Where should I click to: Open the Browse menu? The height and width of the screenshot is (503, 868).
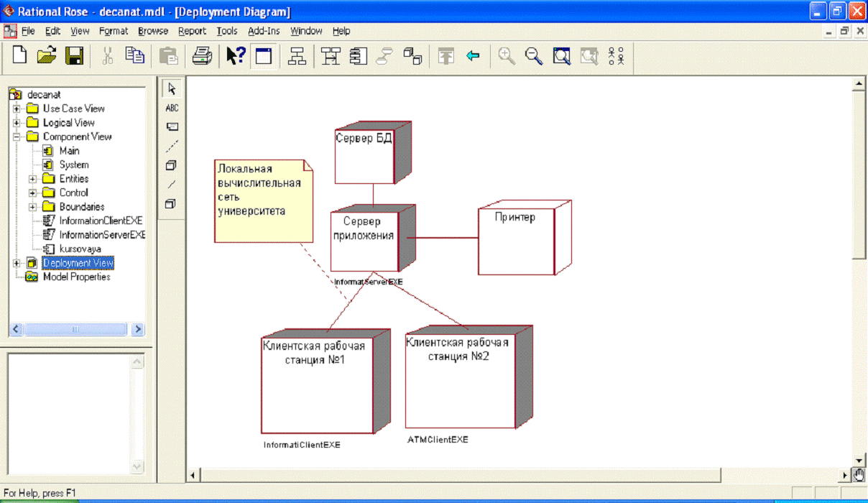[x=153, y=31]
